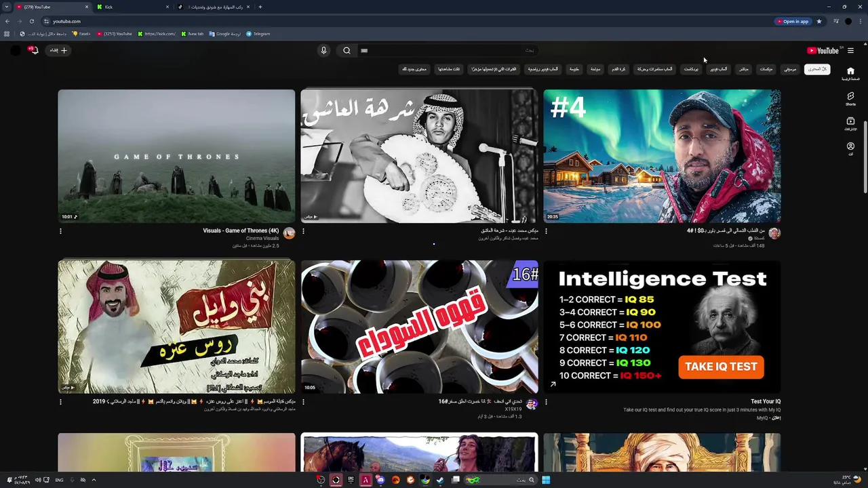Open the notifications bell

click(33, 50)
